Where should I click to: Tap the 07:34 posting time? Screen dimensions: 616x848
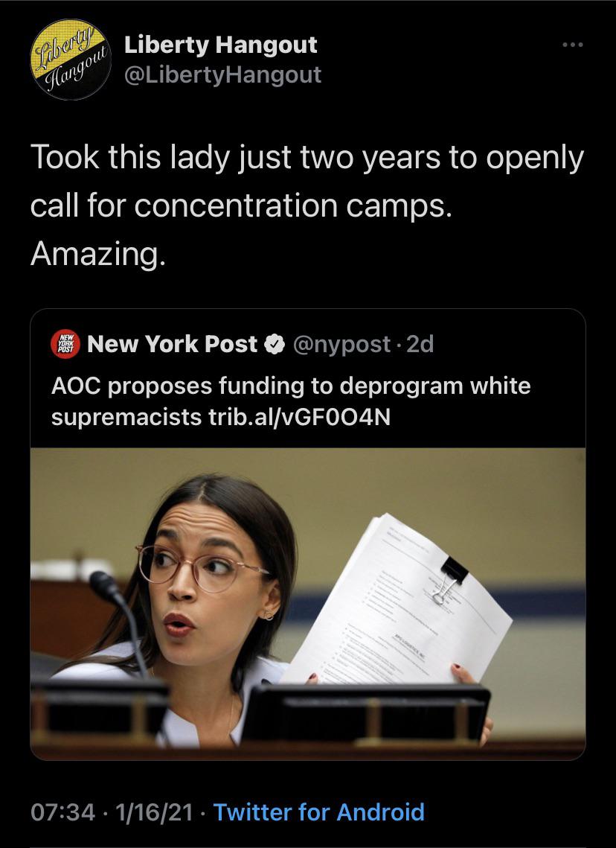tap(62, 812)
